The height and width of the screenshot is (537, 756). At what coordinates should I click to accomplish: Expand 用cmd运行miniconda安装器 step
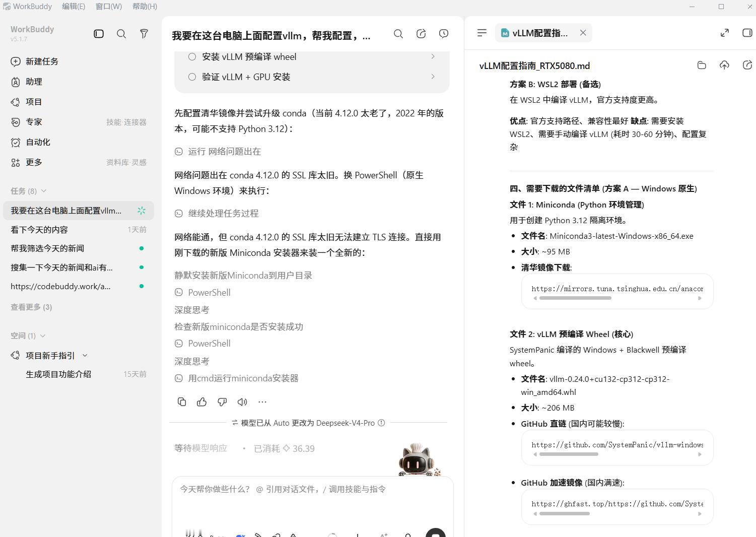237,378
